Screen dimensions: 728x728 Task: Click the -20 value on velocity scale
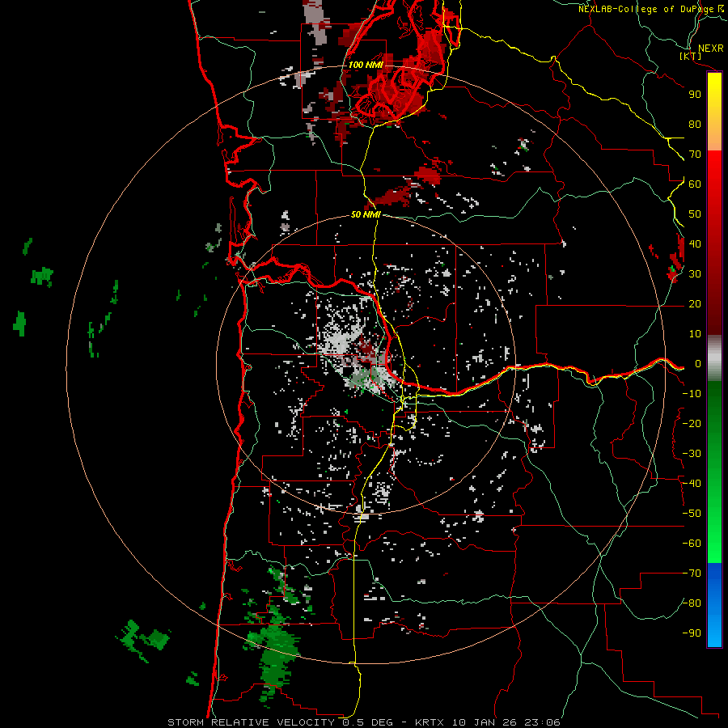point(692,424)
